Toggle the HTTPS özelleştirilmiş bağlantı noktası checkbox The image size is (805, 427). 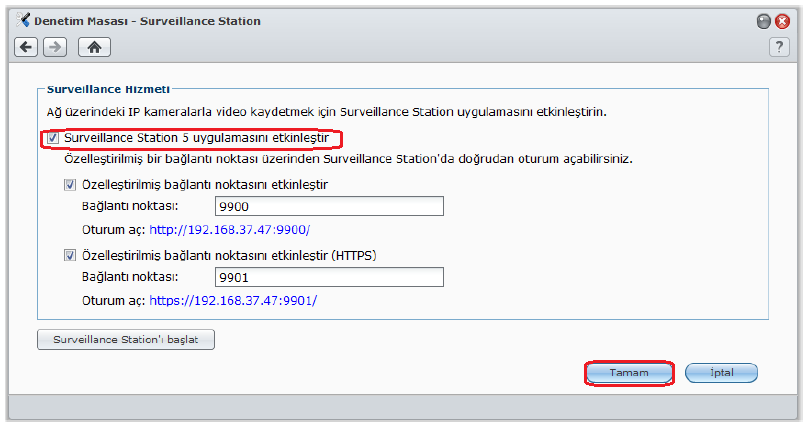[x=70, y=256]
